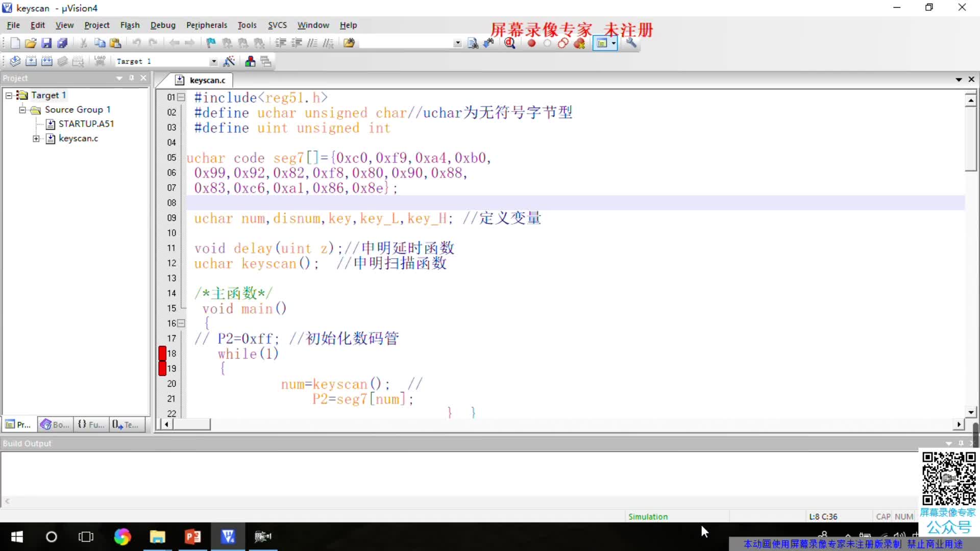
Task: Toggle the breakpoint on line 19
Action: (x=162, y=368)
